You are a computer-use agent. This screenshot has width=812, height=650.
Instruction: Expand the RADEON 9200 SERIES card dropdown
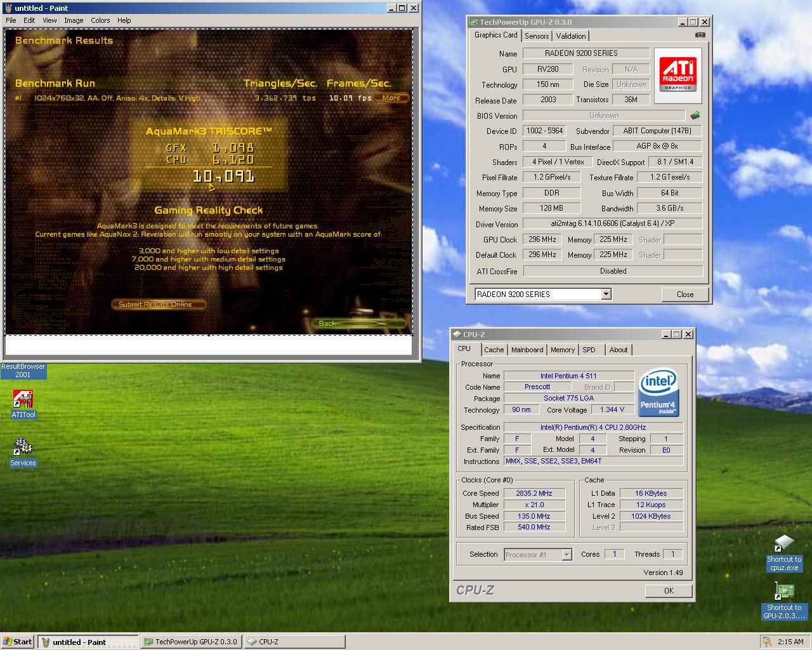[x=606, y=294]
